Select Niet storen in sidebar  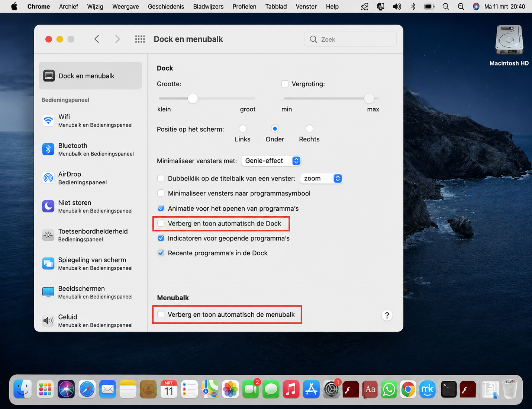click(x=90, y=206)
